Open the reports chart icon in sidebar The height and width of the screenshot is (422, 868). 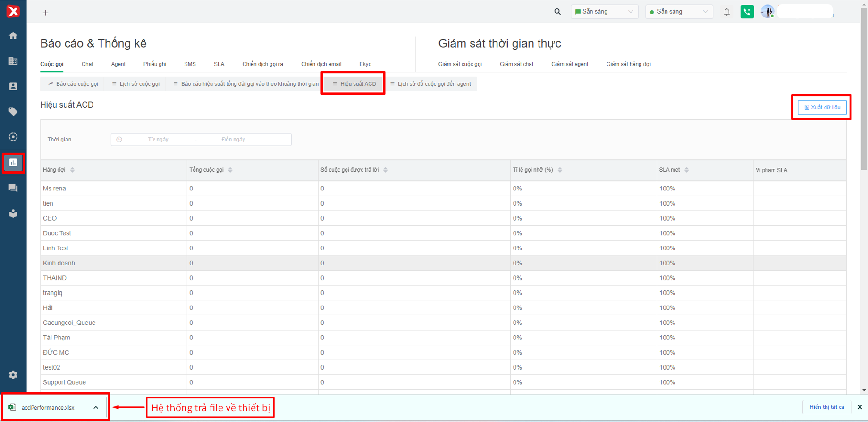[13, 163]
